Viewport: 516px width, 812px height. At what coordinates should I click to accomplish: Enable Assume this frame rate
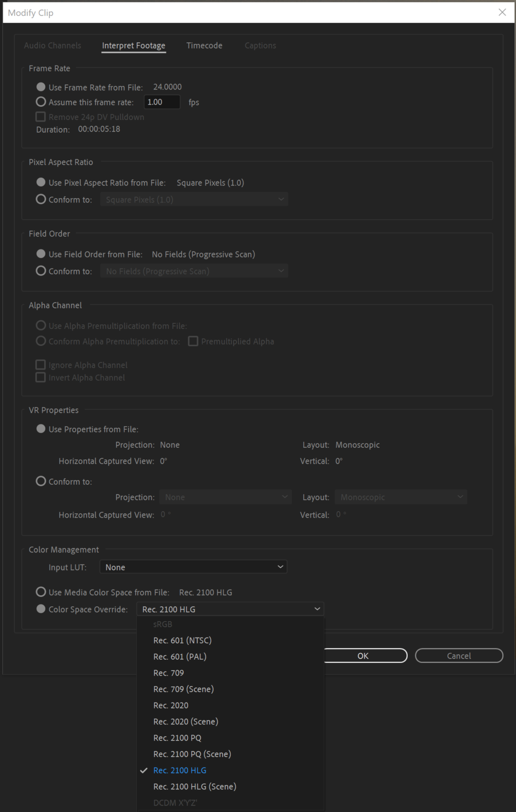(41, 101)
